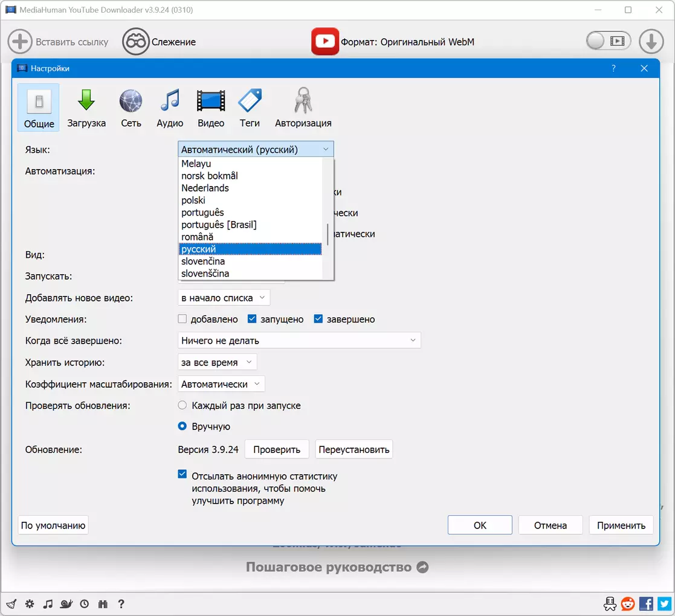
Task: Open the Авторизация settings tab
Action: 303,107
